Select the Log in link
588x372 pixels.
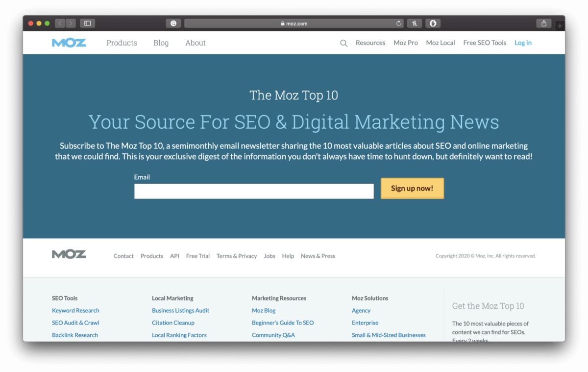click(x=523, y=43)
